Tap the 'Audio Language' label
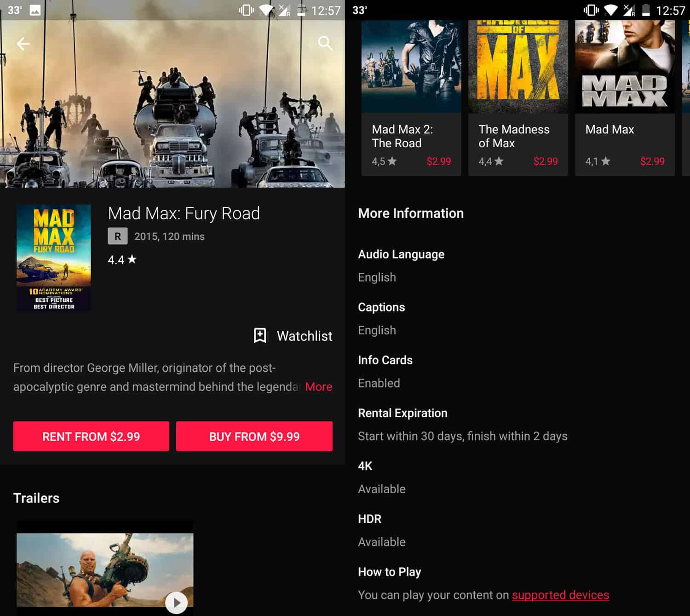Viewport: 690px width, 616px height. 401,254
